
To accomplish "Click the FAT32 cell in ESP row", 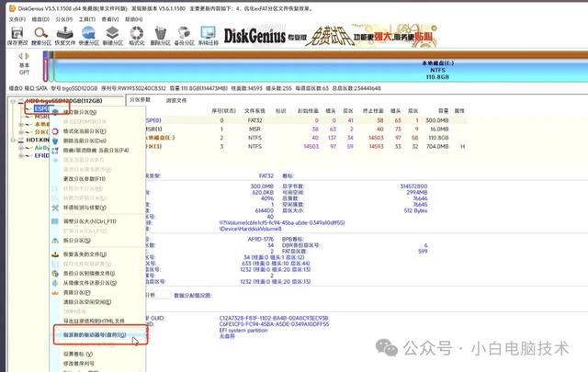I will [254, 120].
